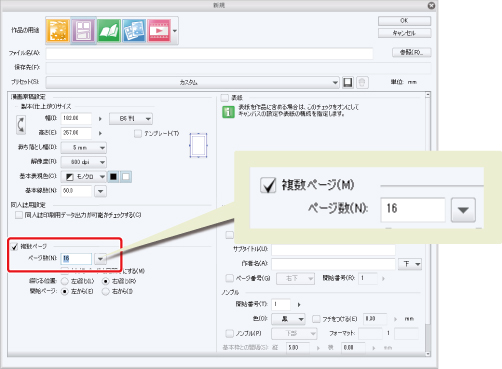The image size is (502, 369).
Task: Click the settings panel scroll up arrow
Action: pyautogui.click(x=428, y=95)
